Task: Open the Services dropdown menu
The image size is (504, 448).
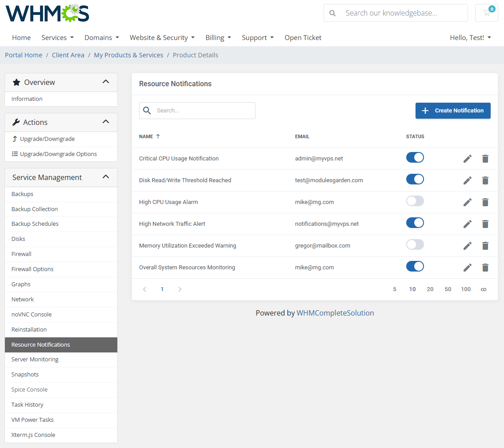Action: (x=57, y=38)
